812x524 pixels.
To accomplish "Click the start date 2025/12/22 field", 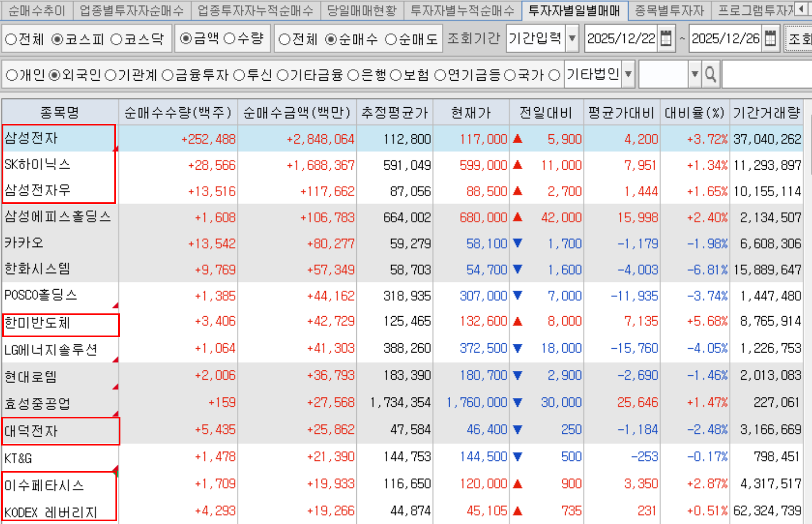I will click(x=621, y=39).
